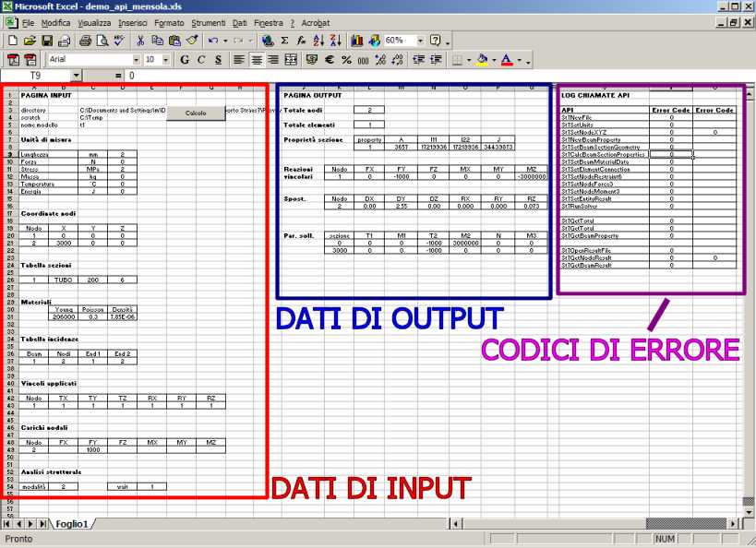756x548 pixels.
Task: Click the Save floppy disk icon
Action: (47, 41)
